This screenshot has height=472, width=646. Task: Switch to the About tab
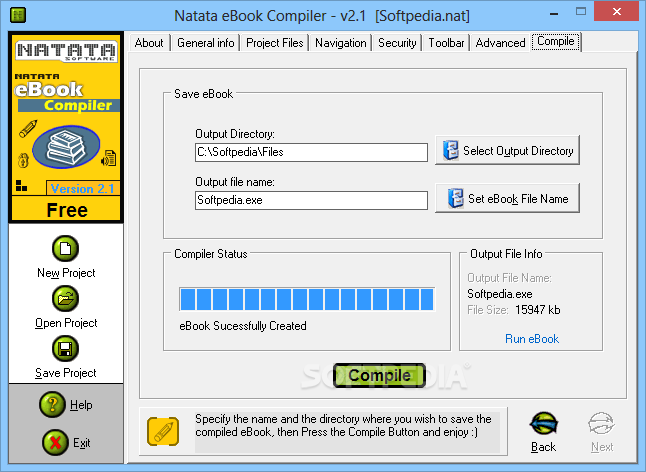149,43
